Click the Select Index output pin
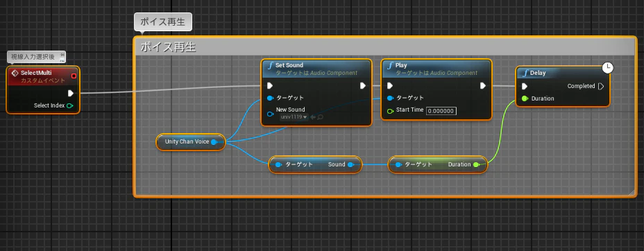The width and height of the screenshot is (644, 251). [x=69, y=106]
